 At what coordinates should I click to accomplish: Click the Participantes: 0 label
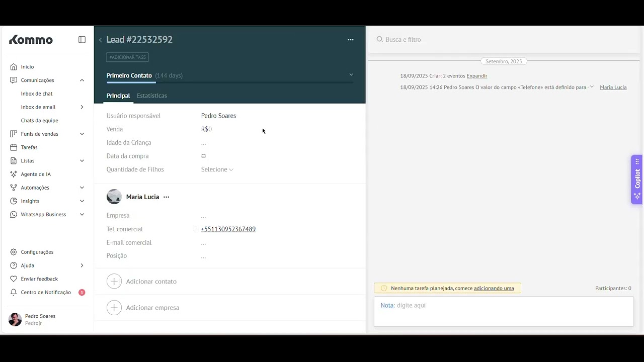tap(613, 289)
